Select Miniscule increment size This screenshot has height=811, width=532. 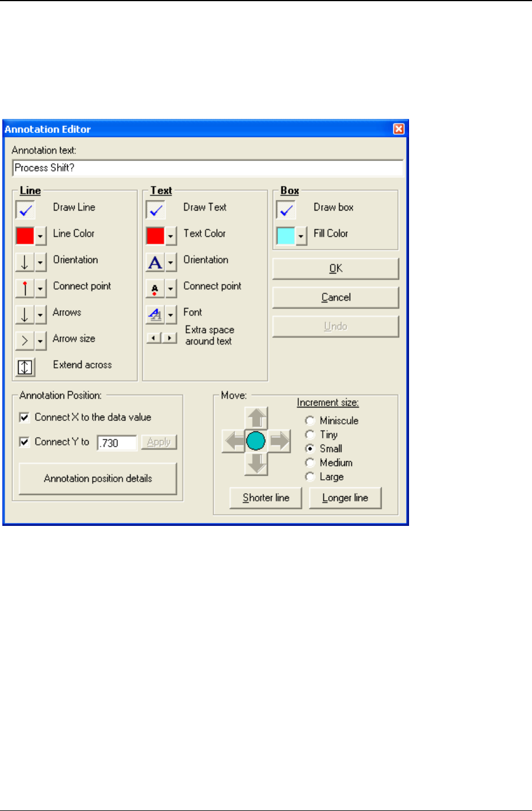click(x=310, y=420)
